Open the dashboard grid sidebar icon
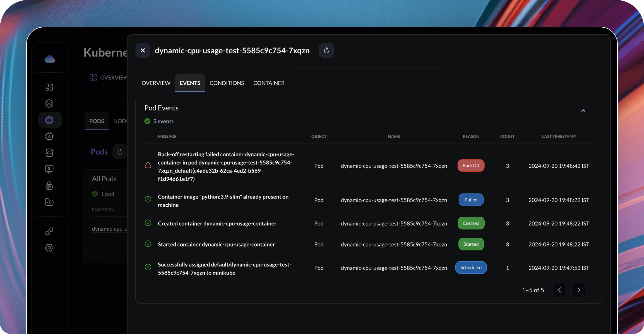644x334 pixels. pos(49,87)
